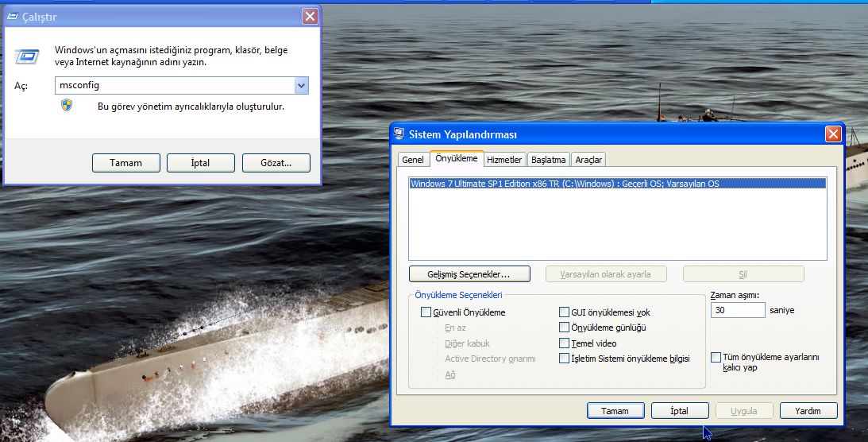Select the Diğer kabuk radio option

(467, 343)
